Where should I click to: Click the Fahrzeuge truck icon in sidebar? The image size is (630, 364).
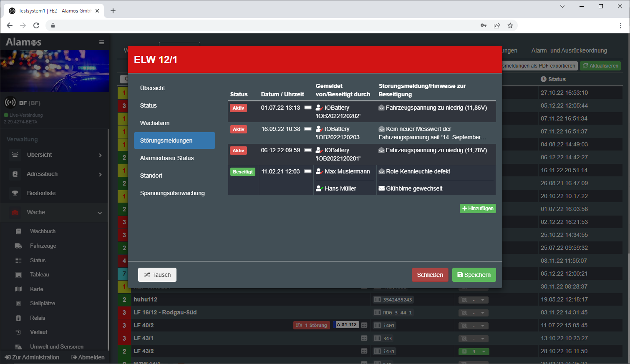pos(18,246)
